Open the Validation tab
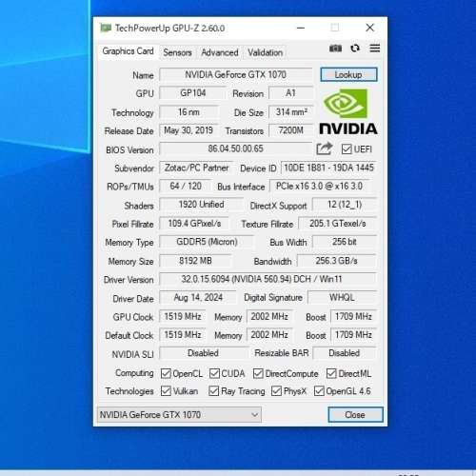 tap(266, 52)
